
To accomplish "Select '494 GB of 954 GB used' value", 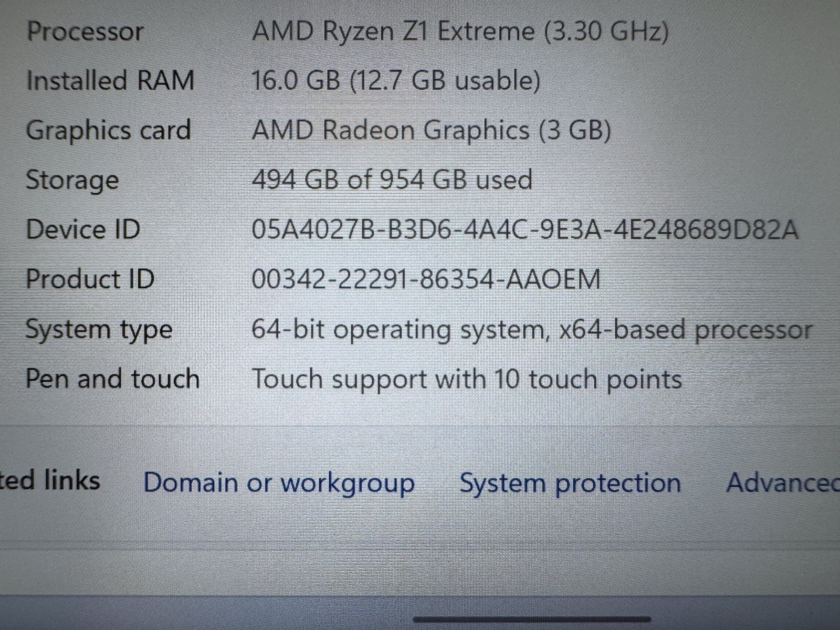I will [392, 180].
